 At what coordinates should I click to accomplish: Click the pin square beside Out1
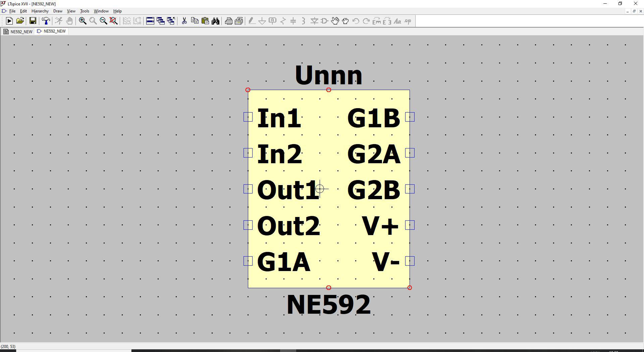[248, 189]
